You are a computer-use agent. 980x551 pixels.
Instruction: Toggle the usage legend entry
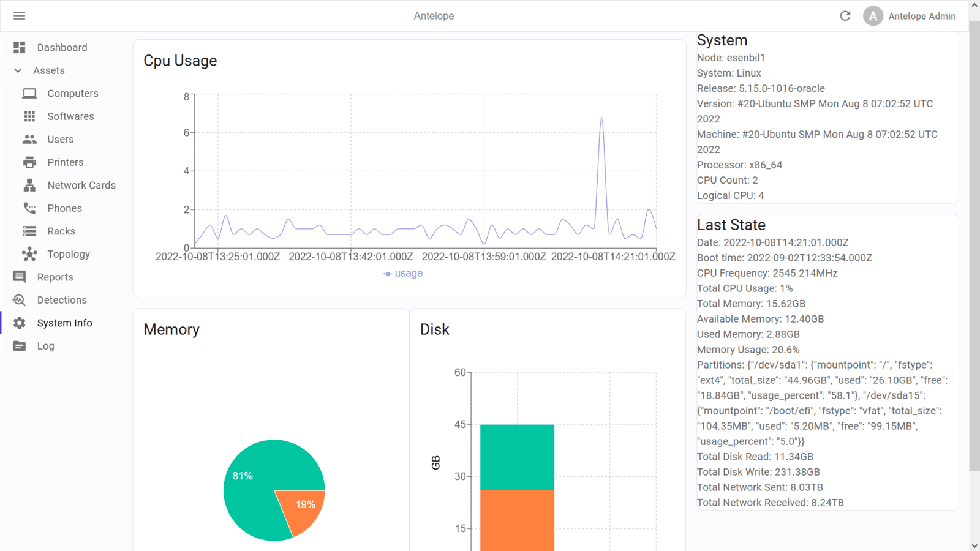click(x=403, y=273)
